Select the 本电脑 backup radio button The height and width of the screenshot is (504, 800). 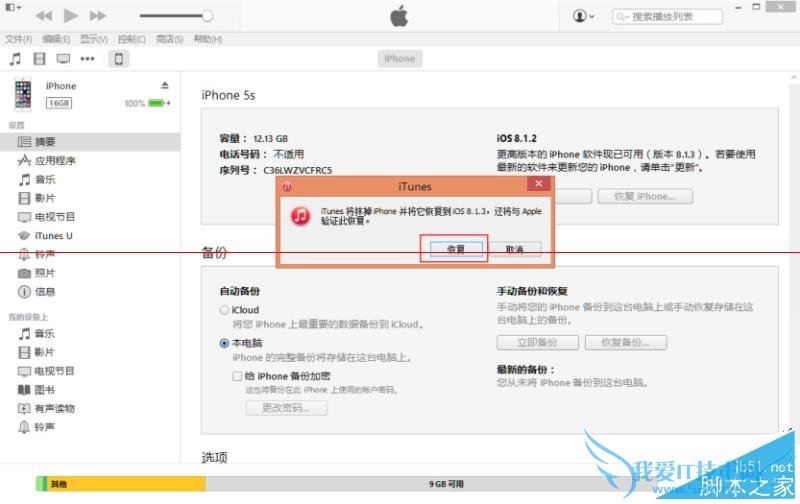[x=224, y=343]
